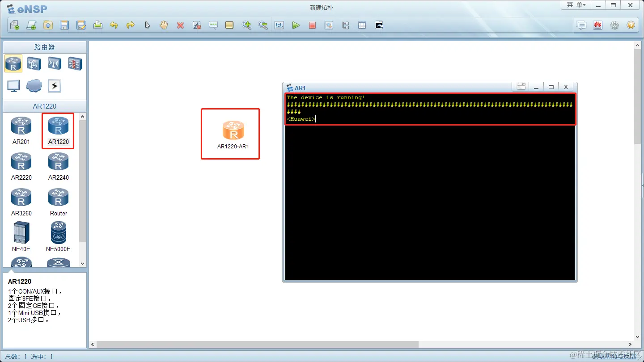The image size is (644, 362).
Task: Activate the hand pan tool
Action: [x=164, y=25]
